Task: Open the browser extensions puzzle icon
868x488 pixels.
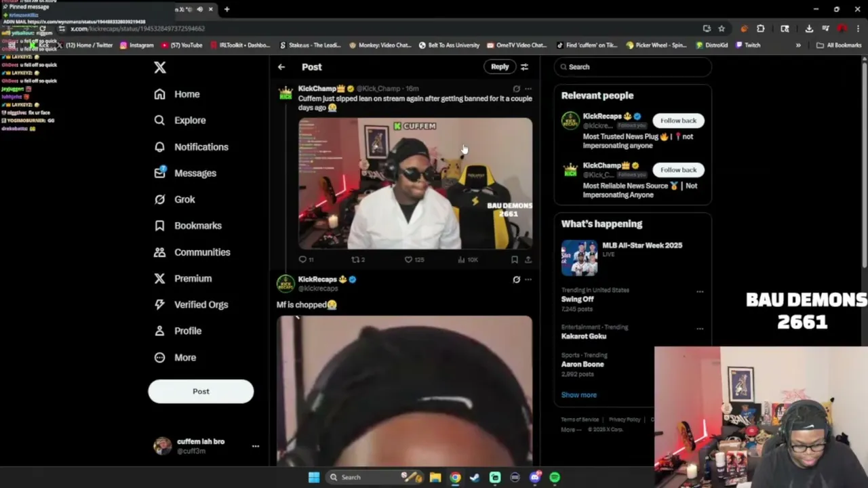Action: pos(760,28)
